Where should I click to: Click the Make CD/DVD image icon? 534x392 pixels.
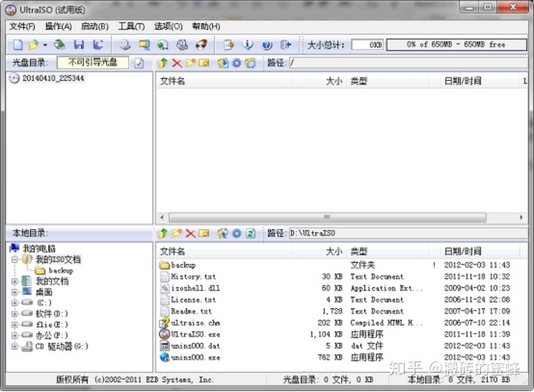(125, 45)
